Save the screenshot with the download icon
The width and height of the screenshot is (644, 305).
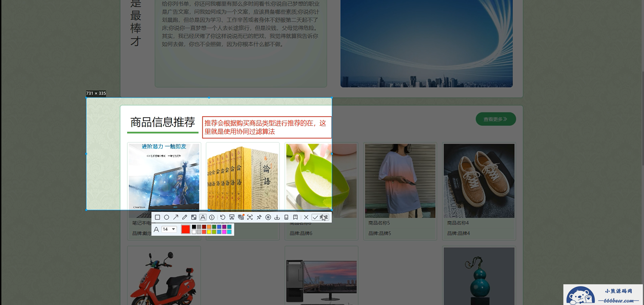pyautogui.click(x=277, y=217)
